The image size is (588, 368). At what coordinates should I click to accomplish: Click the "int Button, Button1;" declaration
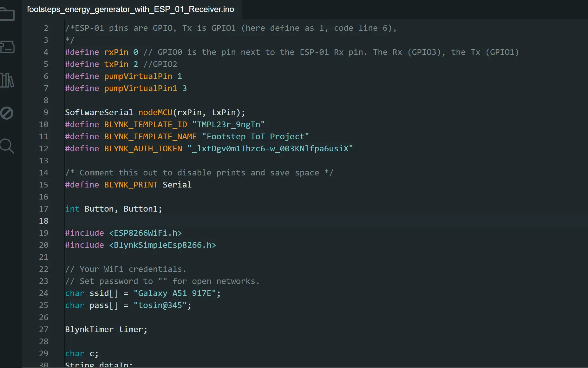pos(114,209)
